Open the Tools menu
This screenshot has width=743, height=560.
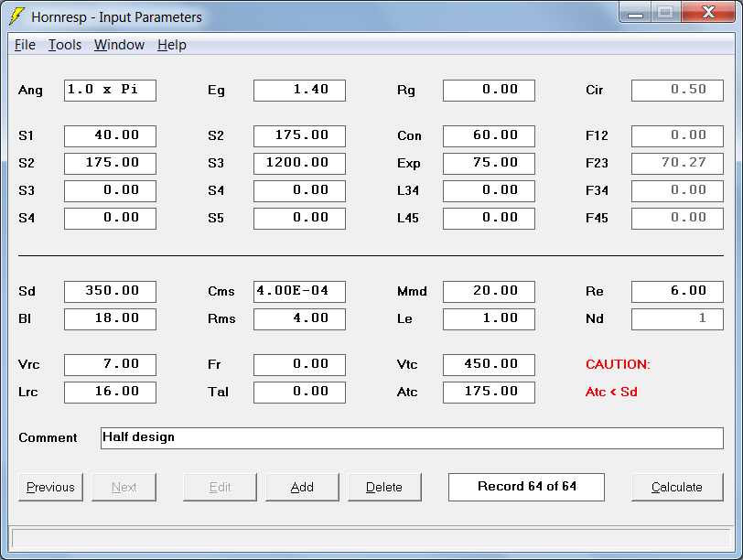click(x=65, y=45)
